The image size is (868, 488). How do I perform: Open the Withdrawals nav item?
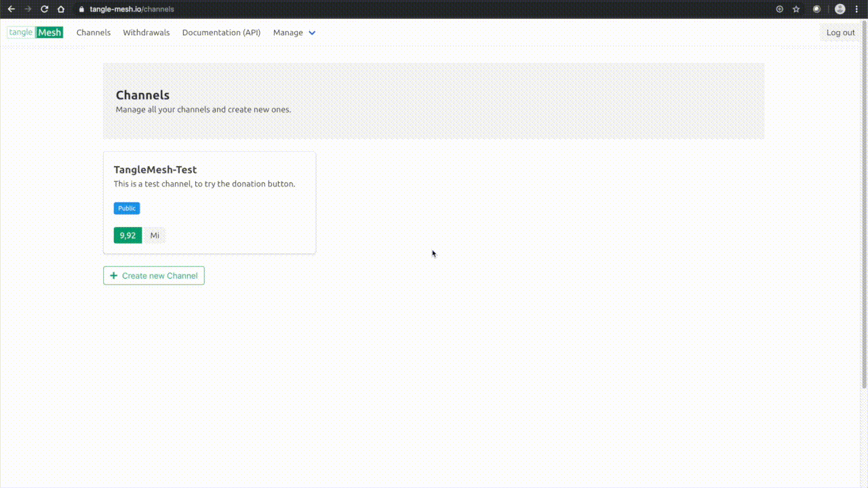146,33
